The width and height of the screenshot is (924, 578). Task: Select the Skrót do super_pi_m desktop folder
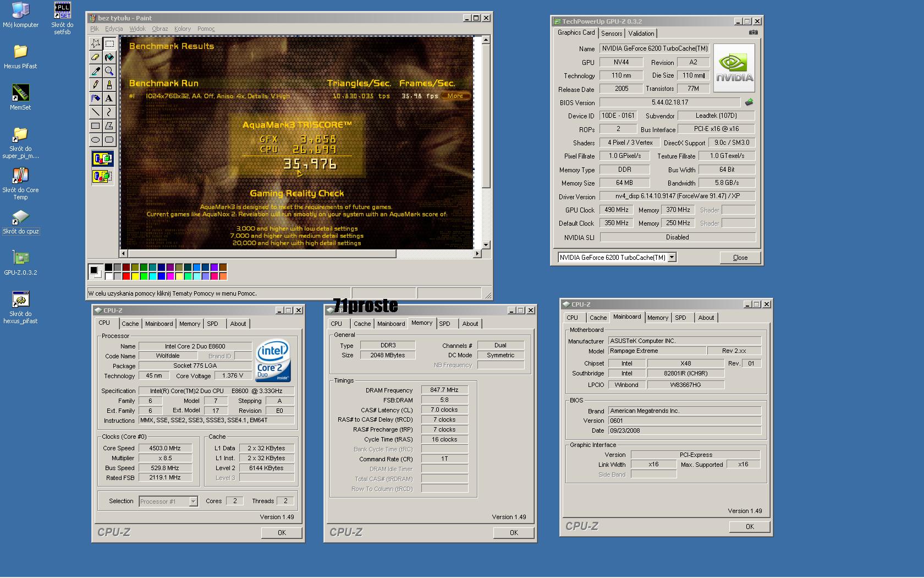click(20, 143)
